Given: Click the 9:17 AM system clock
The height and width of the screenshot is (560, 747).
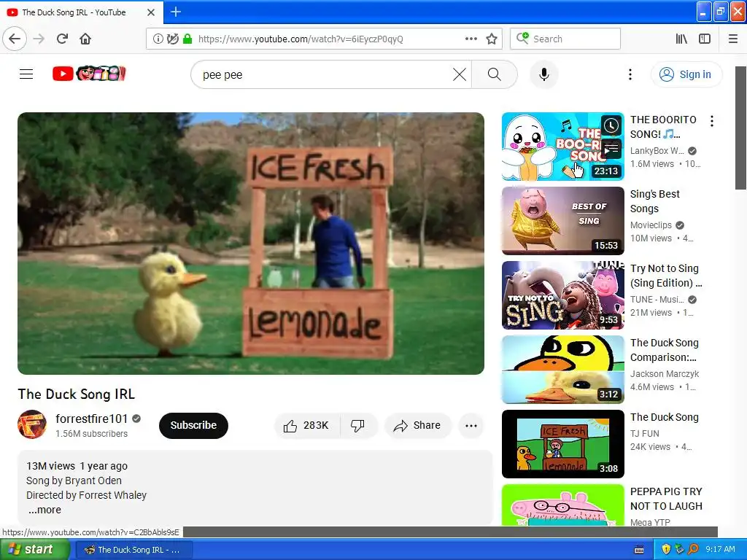Looking at the screenshot, I should pos(720,550).
